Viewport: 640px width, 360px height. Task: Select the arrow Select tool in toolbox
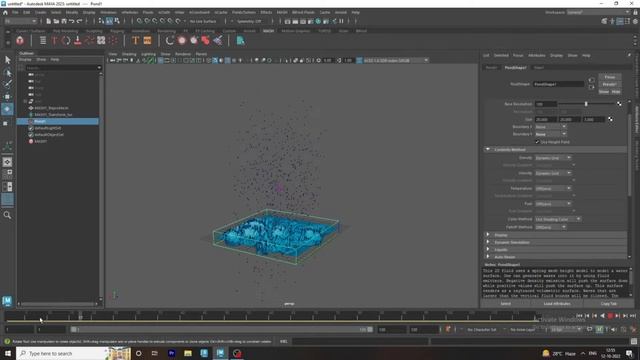(x=7, y=60)
